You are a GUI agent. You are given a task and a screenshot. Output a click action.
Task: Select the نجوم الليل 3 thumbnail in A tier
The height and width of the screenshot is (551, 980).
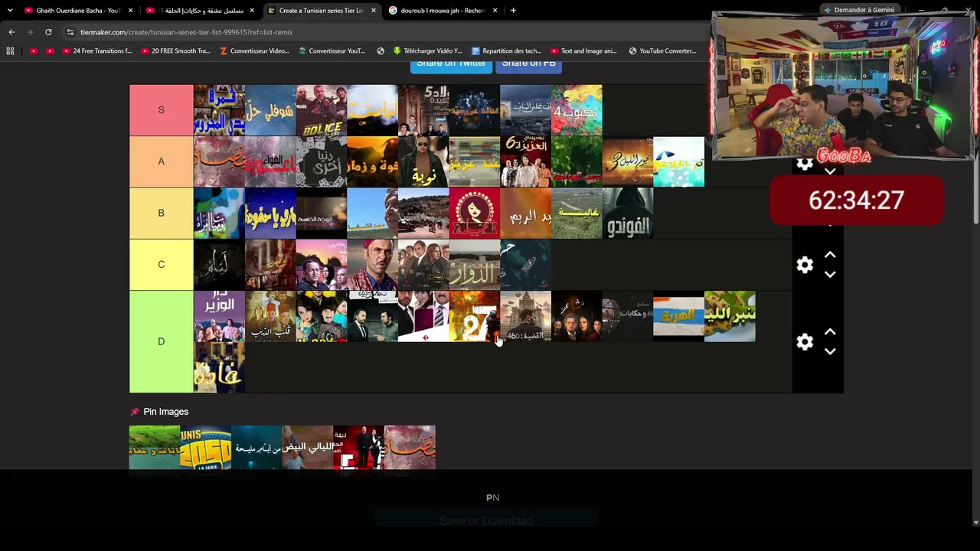tap(628, 161)
